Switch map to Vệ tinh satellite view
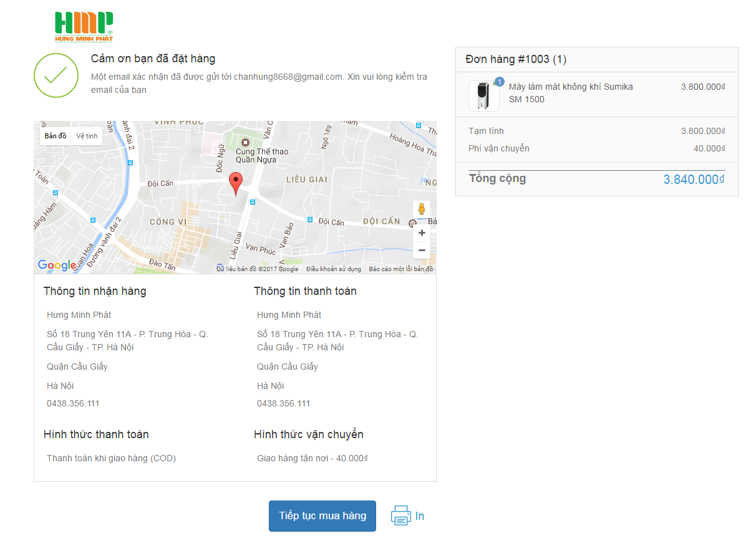 pos(87,136)
